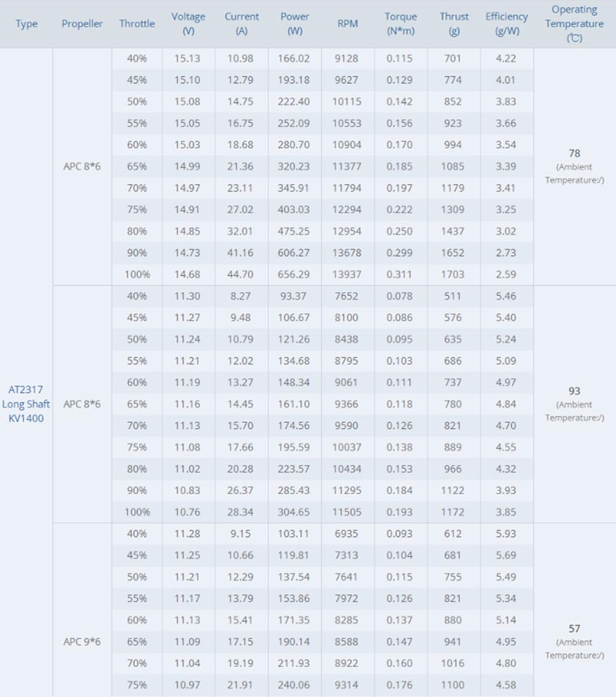The width and height of the screenshot is (616, 697).
Task: Click the Thrust (g) column header
Action: pos(454,24)
